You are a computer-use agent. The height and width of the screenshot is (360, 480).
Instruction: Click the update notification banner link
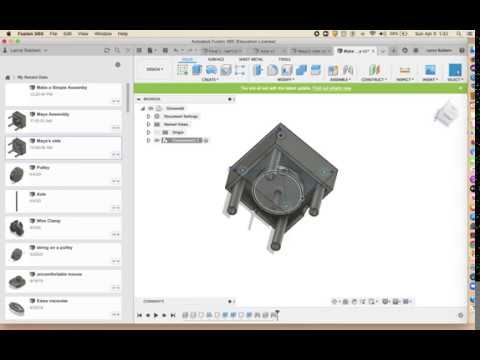[x=332, y=88]
